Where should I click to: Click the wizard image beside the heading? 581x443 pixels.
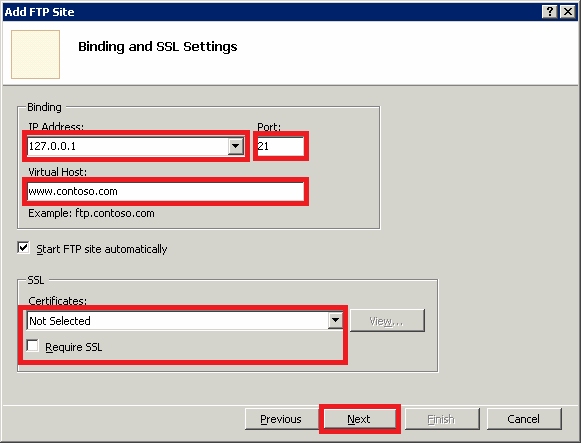(x=36, y=54)
